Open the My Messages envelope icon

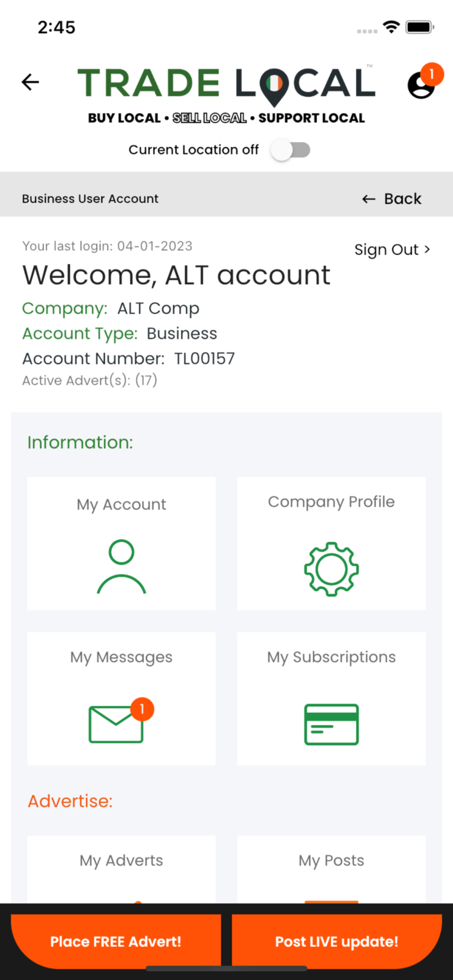pyautogui.click(x=116, y=724)
